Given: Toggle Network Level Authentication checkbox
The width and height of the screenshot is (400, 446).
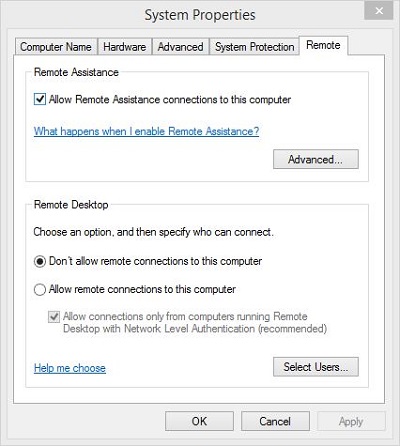Looking at the screenshot, I should coord(54,316).
